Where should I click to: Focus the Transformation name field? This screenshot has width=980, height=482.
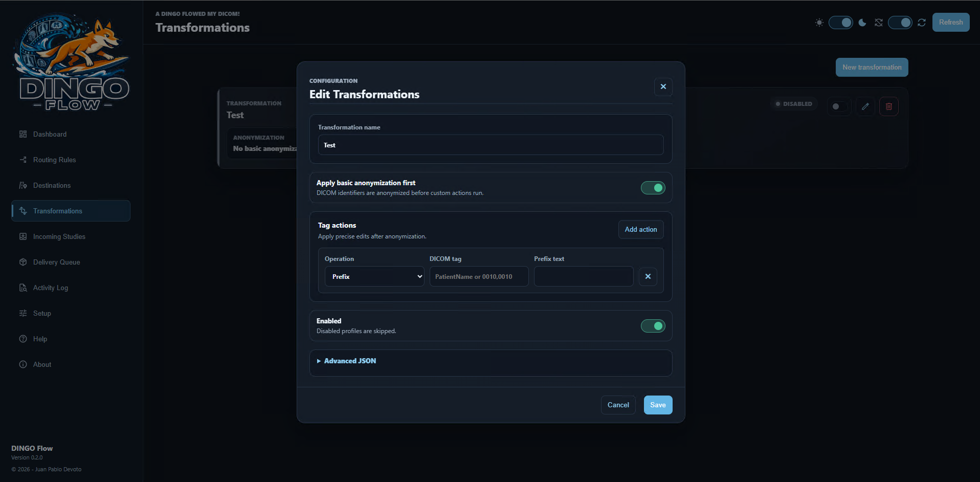point(491,145)
